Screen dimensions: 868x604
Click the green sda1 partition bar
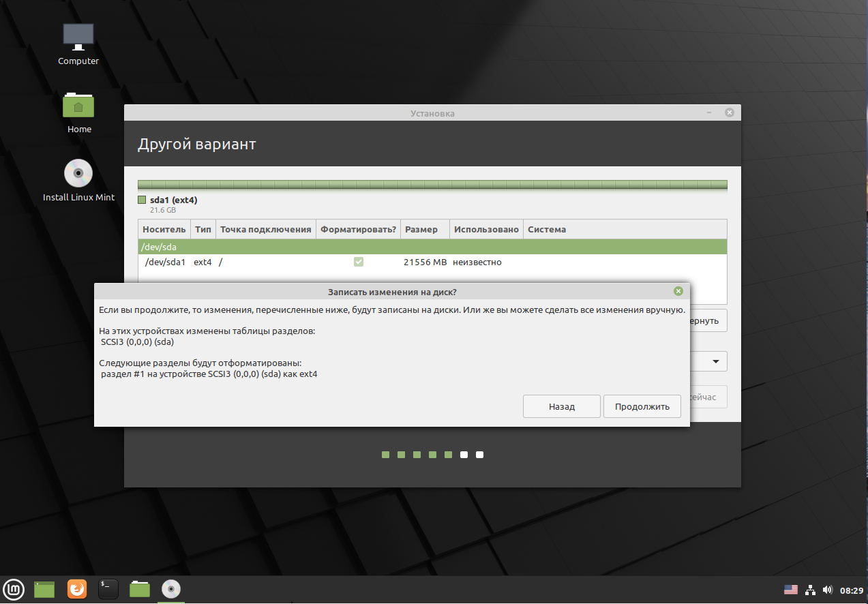(x=432, y=185)
